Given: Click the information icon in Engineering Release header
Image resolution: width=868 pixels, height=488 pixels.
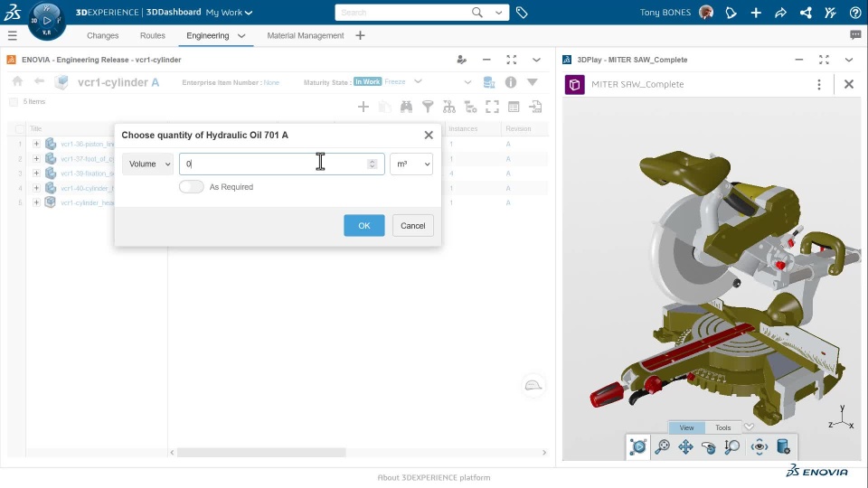Looking at the screenshot, I should [x=511, y=82].
